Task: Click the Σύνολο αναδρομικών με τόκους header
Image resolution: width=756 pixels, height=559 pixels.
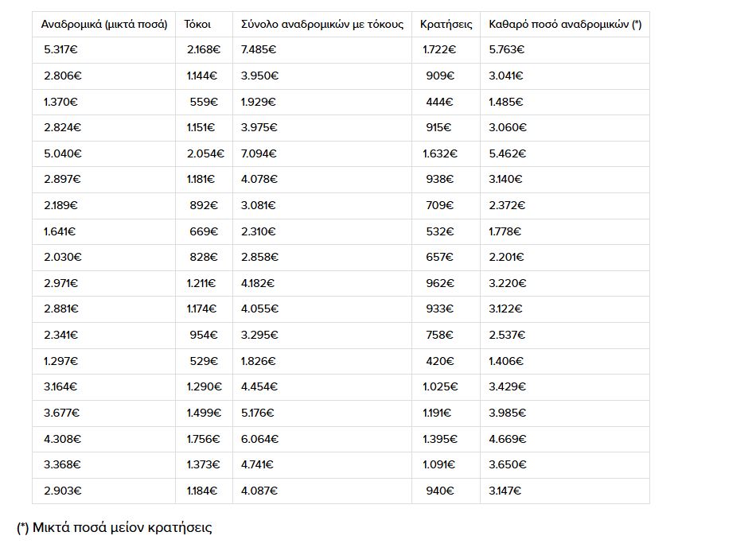Action: (x=322, y=25)
